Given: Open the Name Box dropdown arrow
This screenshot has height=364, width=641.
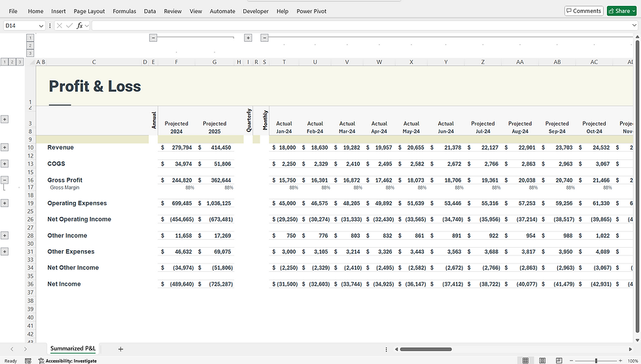Looking at the screenshot, I should pos(41,25).
